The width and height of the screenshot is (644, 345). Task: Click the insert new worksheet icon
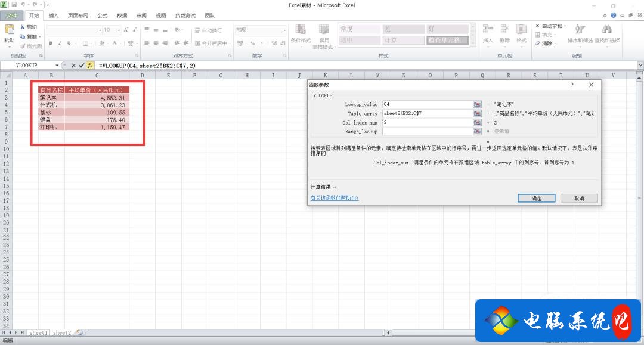[80, 332]
